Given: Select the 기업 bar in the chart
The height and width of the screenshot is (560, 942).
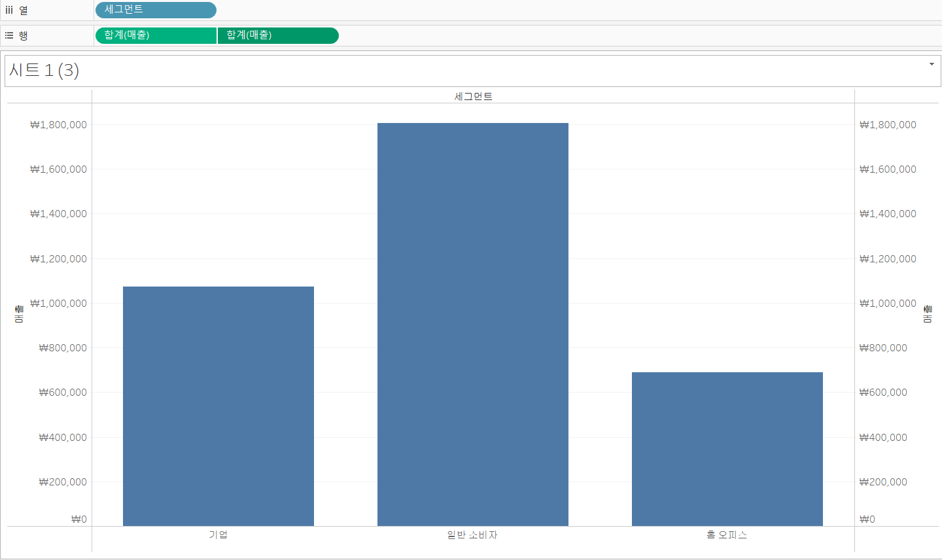Looking at the screenshot, I should pos(218,406).
